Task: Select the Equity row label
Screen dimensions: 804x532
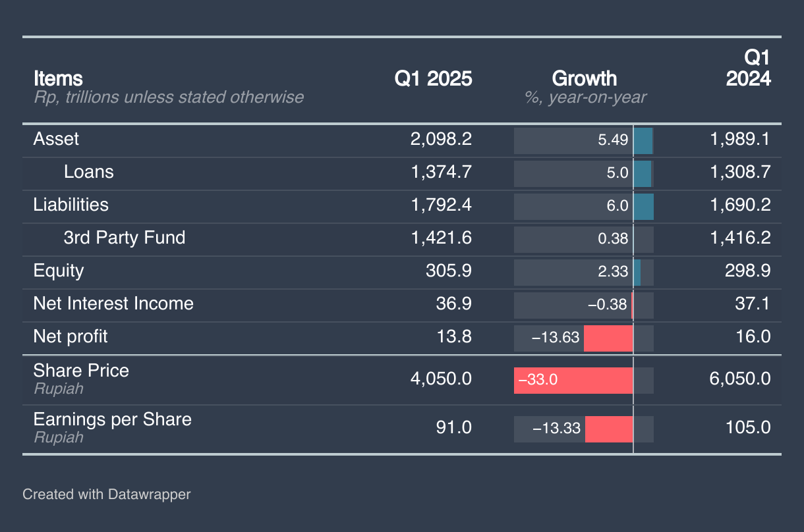Action: pos(59,271)
